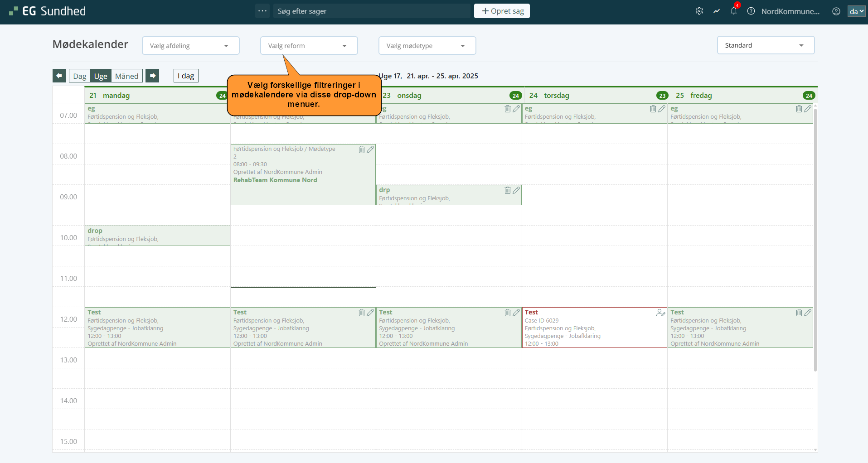Click the Opret sag button

pyautogui.click(x=502, y=11)
